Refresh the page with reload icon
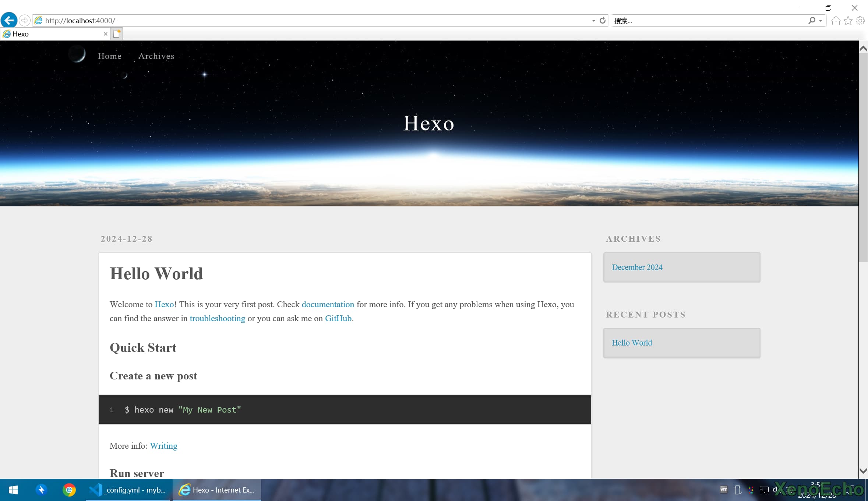The image size is (868, 501). (x=603, y=20)
